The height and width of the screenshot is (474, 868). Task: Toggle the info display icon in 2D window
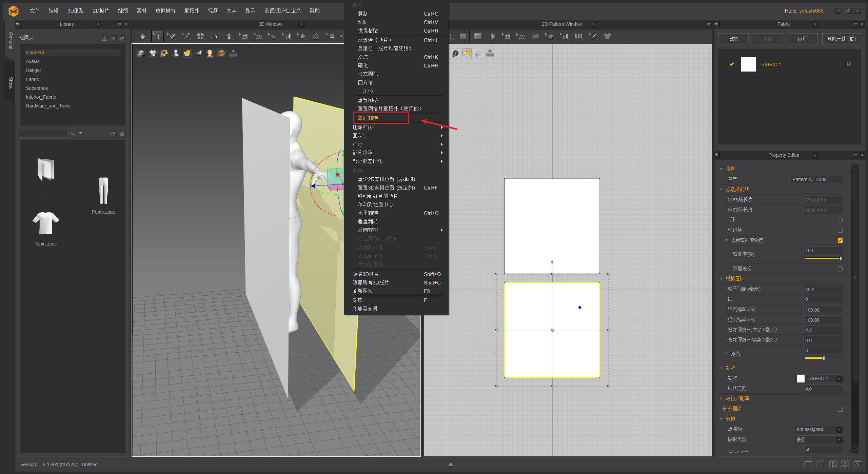pyautogui.click(x=455, y=53)
